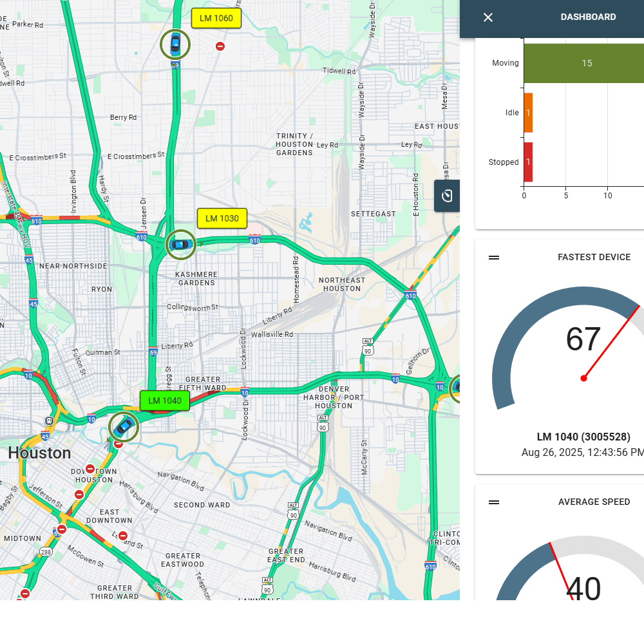Image resolution: width=644 pixels, height=644 pixels.
Task: Click the road closure icon in Midtown
Action: (x=61, y=529)
